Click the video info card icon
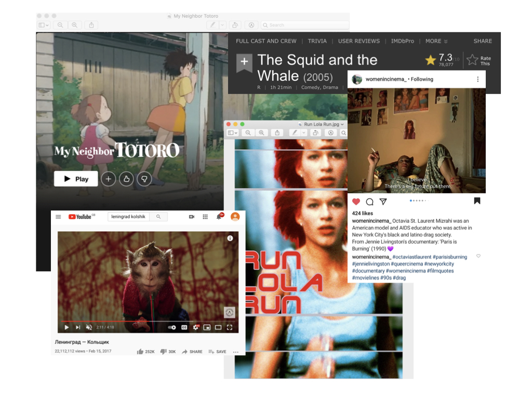Image resolution: width=532 pixels, height=399 pixels. [x=230, y=238]
